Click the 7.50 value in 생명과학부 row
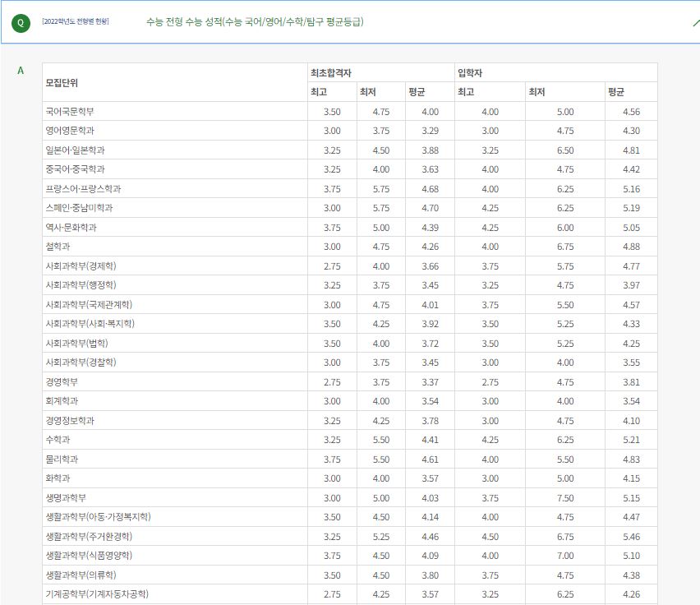Viewport: 700px width, 605px height. tap(565, 498)
